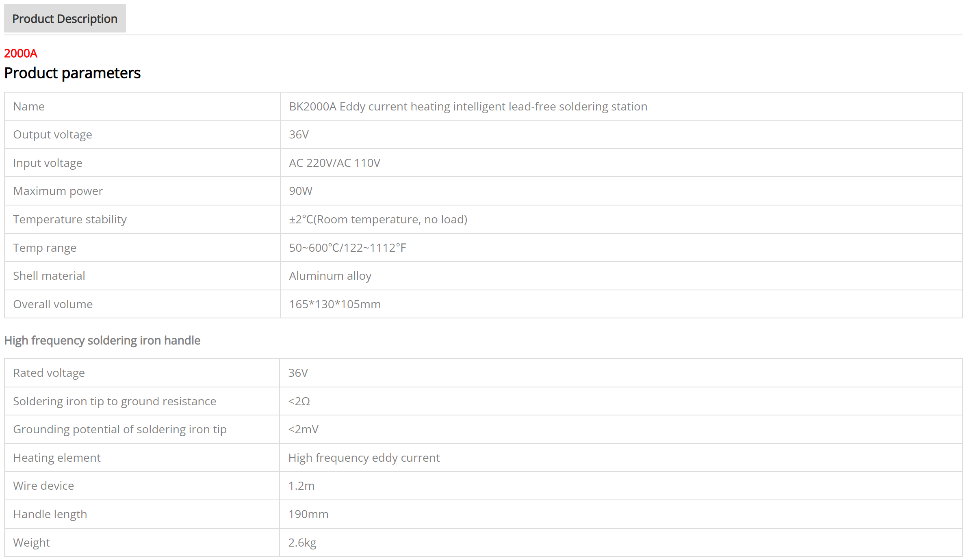Viewport: 967px width, 560px height.
Task: Click the High frequency soldering iron handle heading
Action: (x=102, y=340)
